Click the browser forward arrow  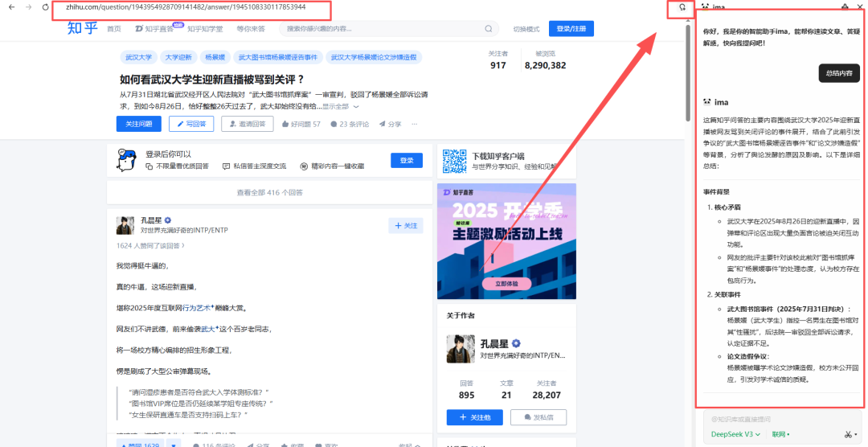pyautogui.click(x=28, y=7)
